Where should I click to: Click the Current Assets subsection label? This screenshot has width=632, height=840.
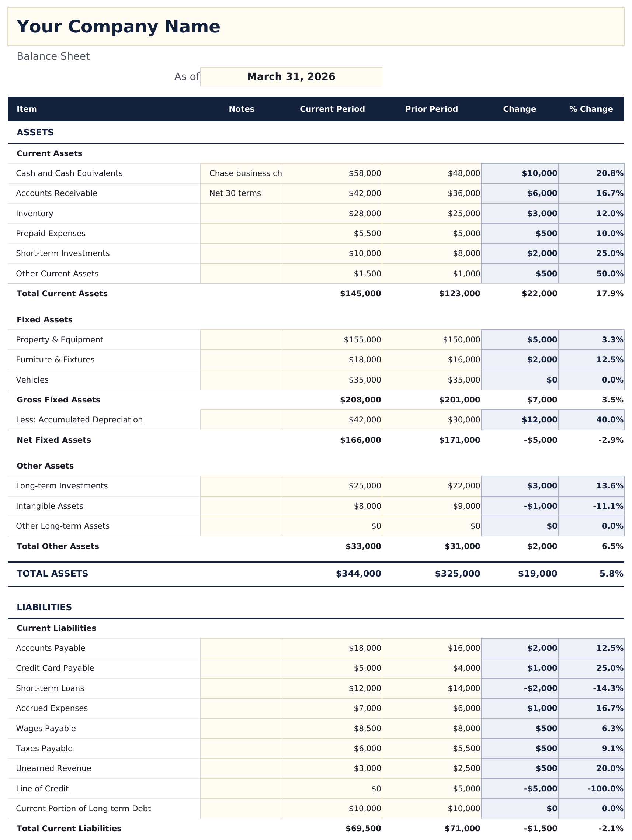(x=49, y=153)
